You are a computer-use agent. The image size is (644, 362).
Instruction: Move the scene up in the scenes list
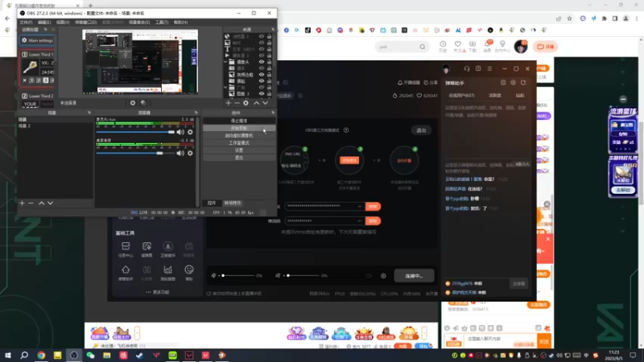pos(42,204)
